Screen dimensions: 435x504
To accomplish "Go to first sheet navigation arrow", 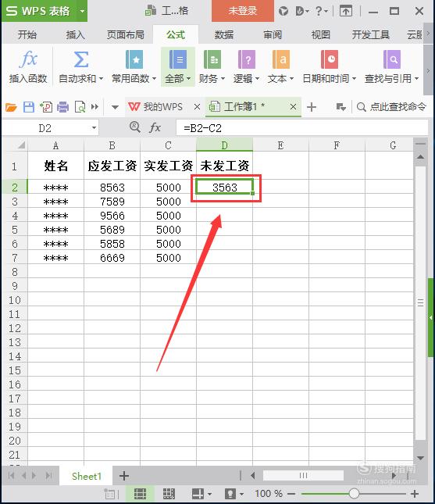I will pos(11,475).
